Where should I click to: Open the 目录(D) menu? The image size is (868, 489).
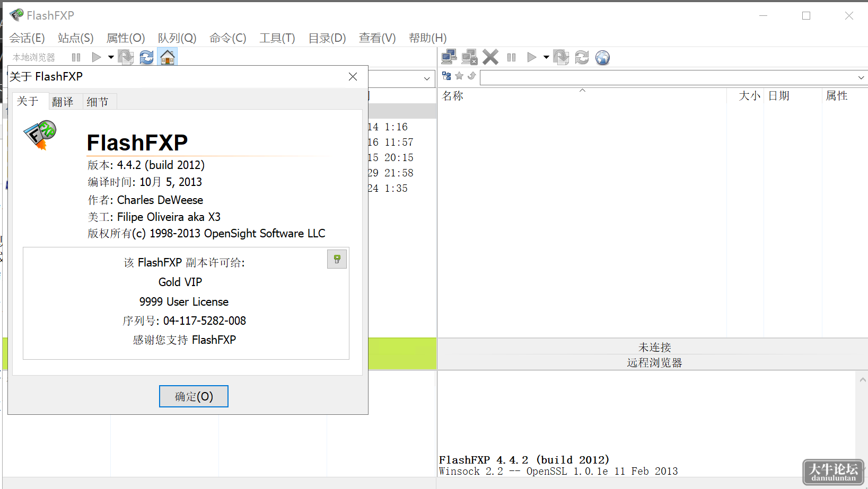click(x=327, y=38)
